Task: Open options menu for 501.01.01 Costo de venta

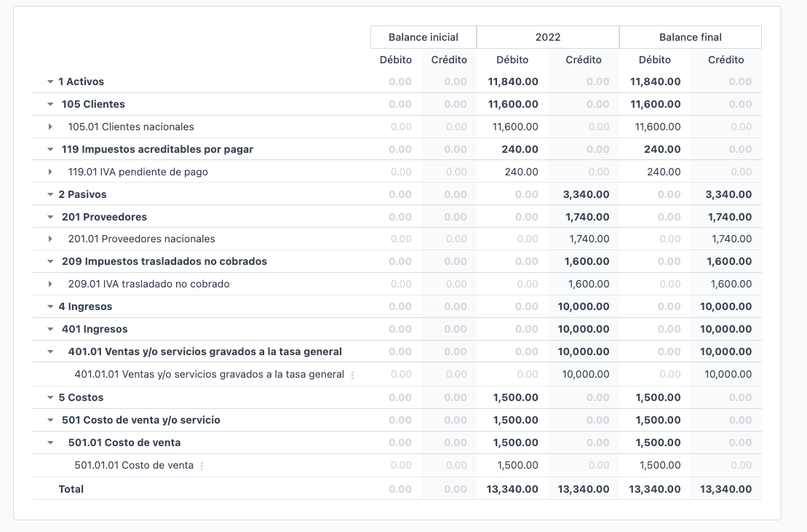Action: click(x=202, y=466)
